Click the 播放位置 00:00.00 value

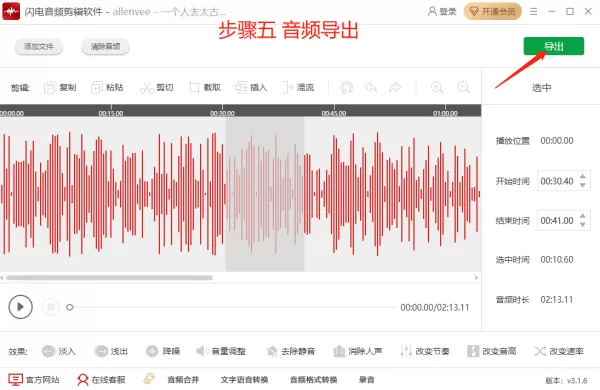[x=557, y=141]
